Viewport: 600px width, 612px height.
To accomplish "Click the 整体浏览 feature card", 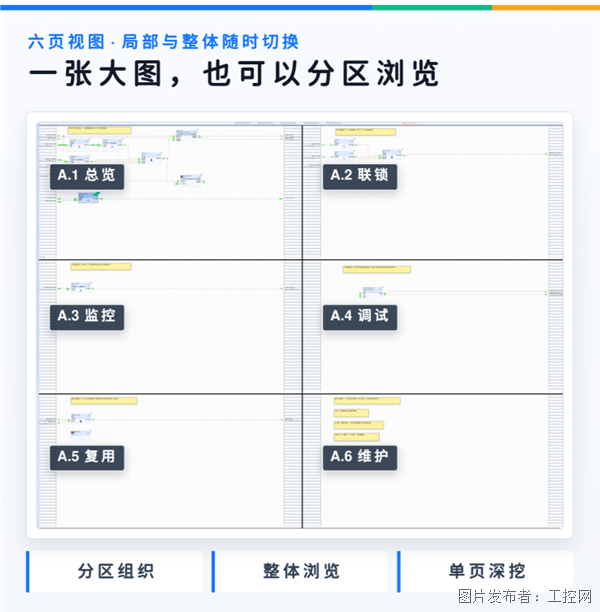I will point(300,571).
